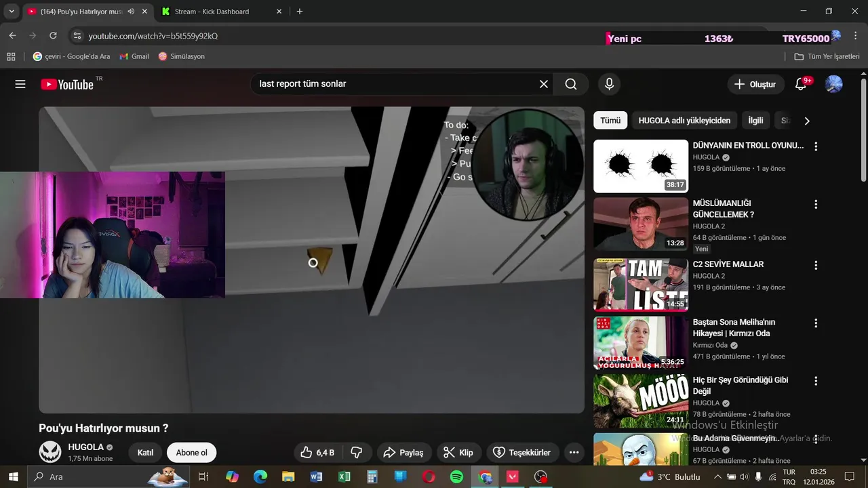
Task: Open options for Hiç Bir Şey Göründüğü Gibi Değil
Action: pos(816,381)
